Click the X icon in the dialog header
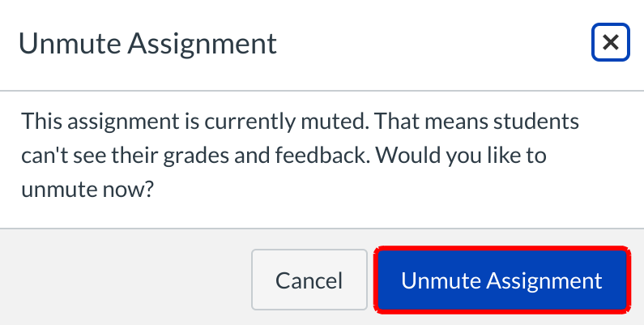The image size is (644, 325). pyautogui.click(x=611, y=43)
